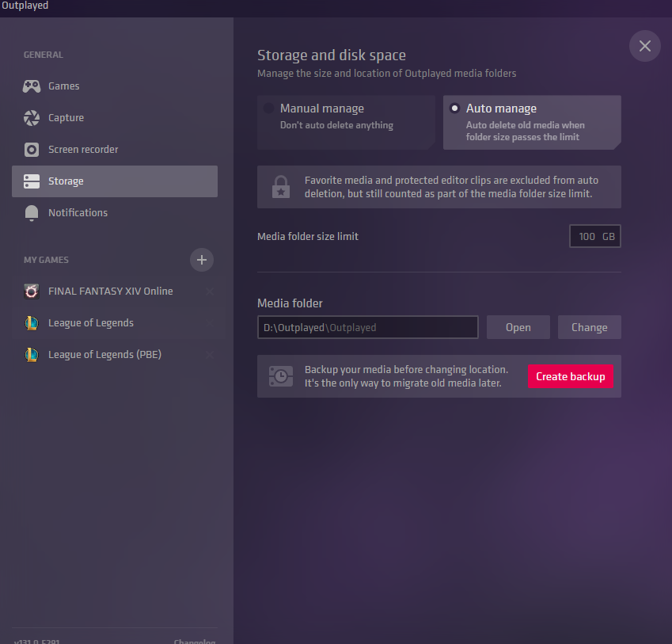Image resolution: width=672 pixels, height=644 pixels.
Task: Click the "Media folder" heading
Action: (290, 303)
